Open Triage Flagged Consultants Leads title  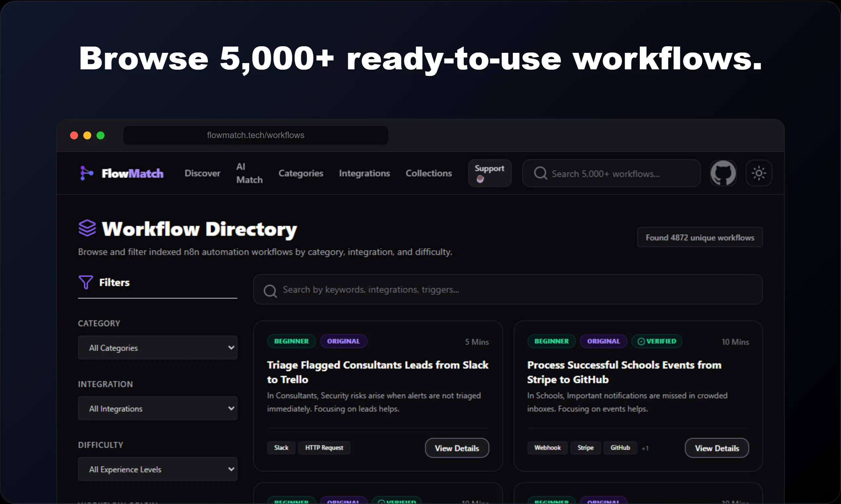coord(378,372)
